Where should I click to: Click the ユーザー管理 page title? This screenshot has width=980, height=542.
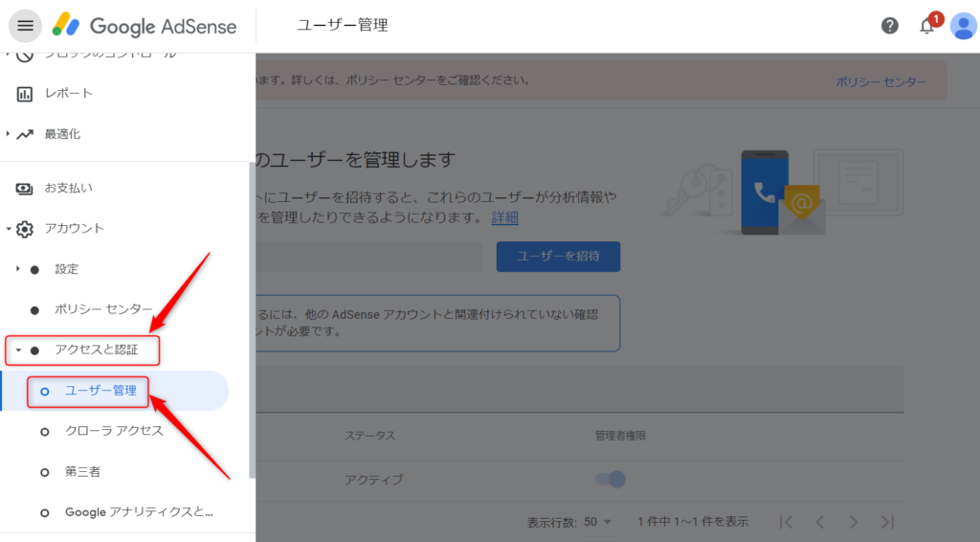pyautogui.click(x=343, y=26)
